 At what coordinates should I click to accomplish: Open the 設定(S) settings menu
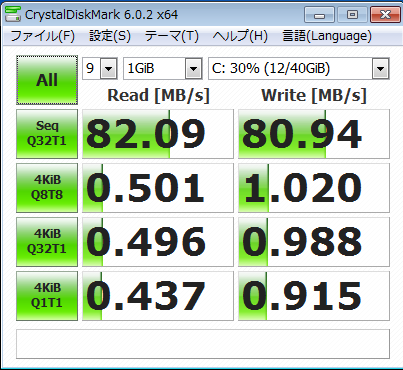tap(110, 36)
